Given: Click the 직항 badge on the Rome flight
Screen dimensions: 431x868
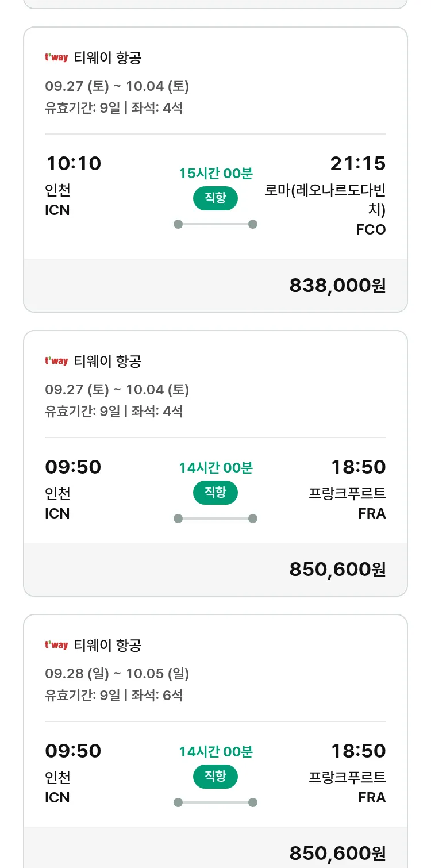Looking at the screenshot, I should [x=215, y=198].
